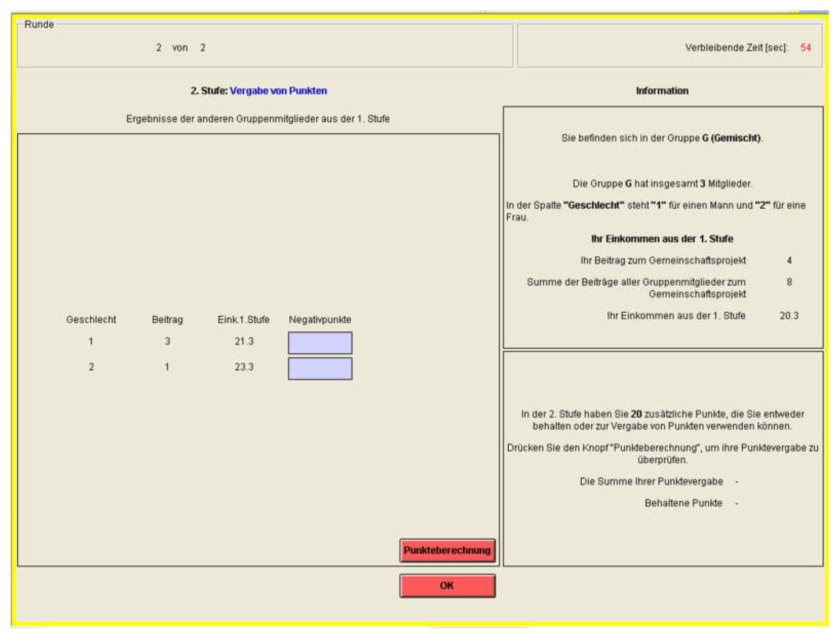This screenshot has height=639, width=840.
Task: Confirm with the red OK button
Action: point(447,585)
